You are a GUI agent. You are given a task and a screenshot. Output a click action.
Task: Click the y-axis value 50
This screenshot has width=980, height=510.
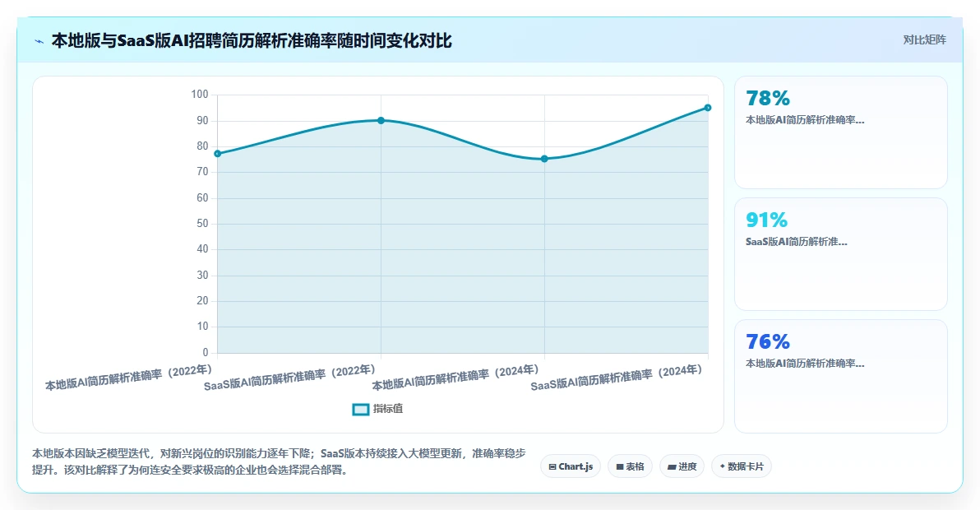point(202,223)
